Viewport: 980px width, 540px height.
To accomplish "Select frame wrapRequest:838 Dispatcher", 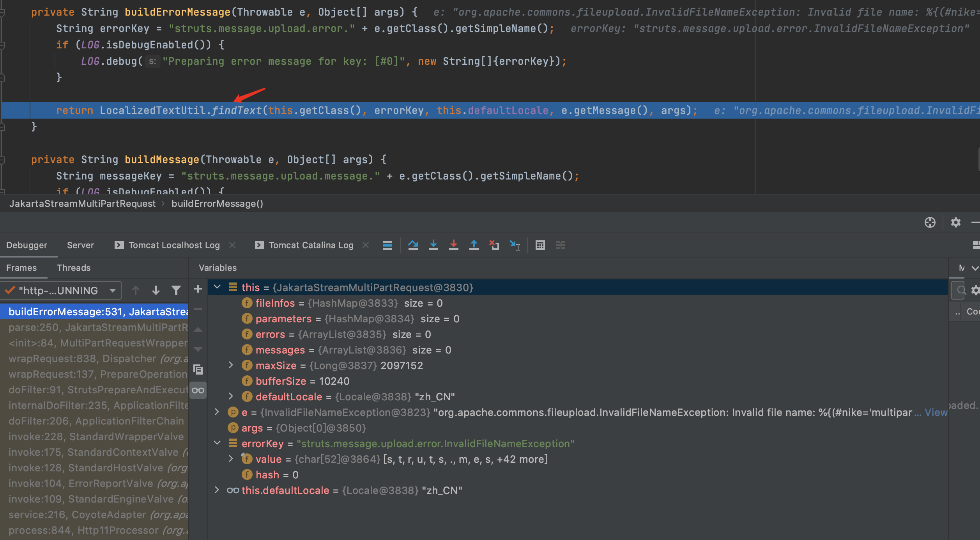I will 94,359.
